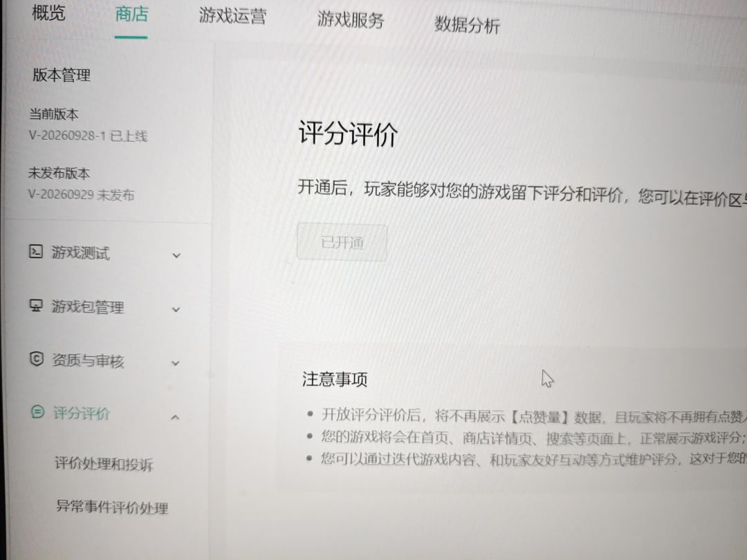Image resolution: width=747 pixels, height=560 pixels.
Task: Switch to the 商店 tab
Action: coord(131,14)
